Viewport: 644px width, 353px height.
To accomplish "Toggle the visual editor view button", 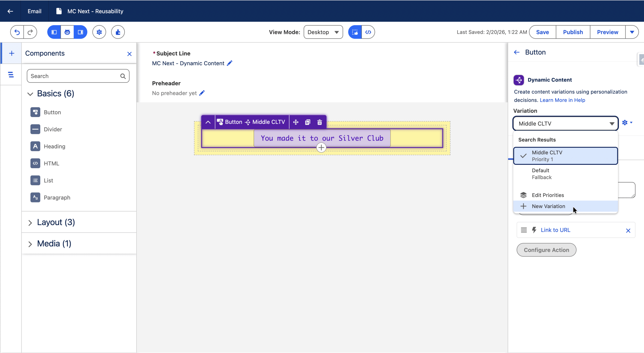I will [x=355, y=32].
